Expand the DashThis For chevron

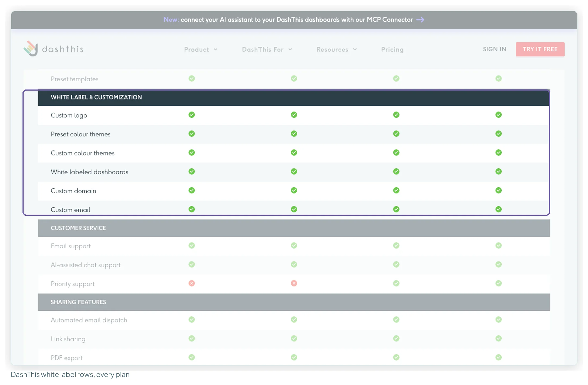click(x=290, y=49)
